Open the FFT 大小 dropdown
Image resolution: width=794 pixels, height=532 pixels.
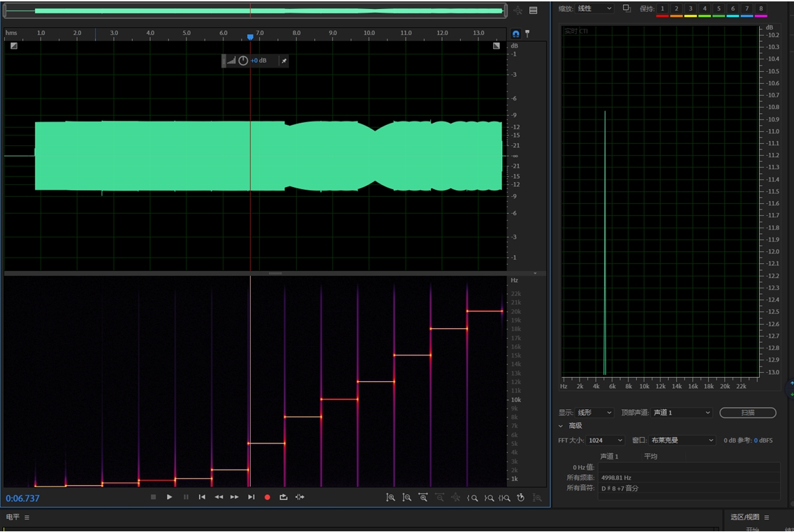[x=605, y=441]
